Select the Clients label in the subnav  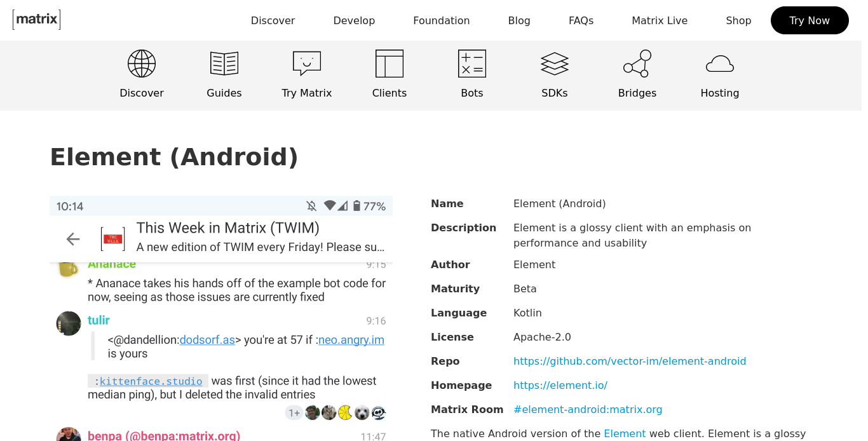click(390, 93)
